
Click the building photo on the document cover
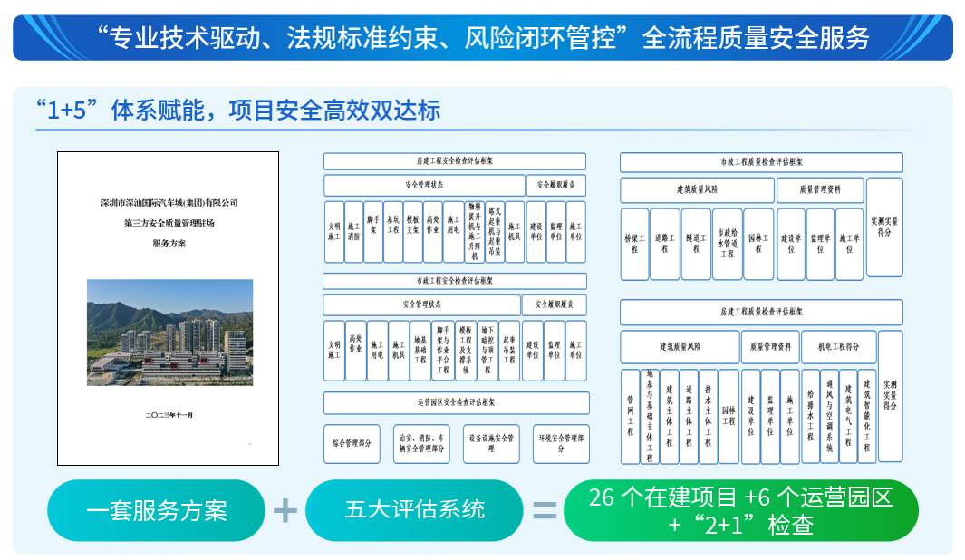click(x=169, y=333)
